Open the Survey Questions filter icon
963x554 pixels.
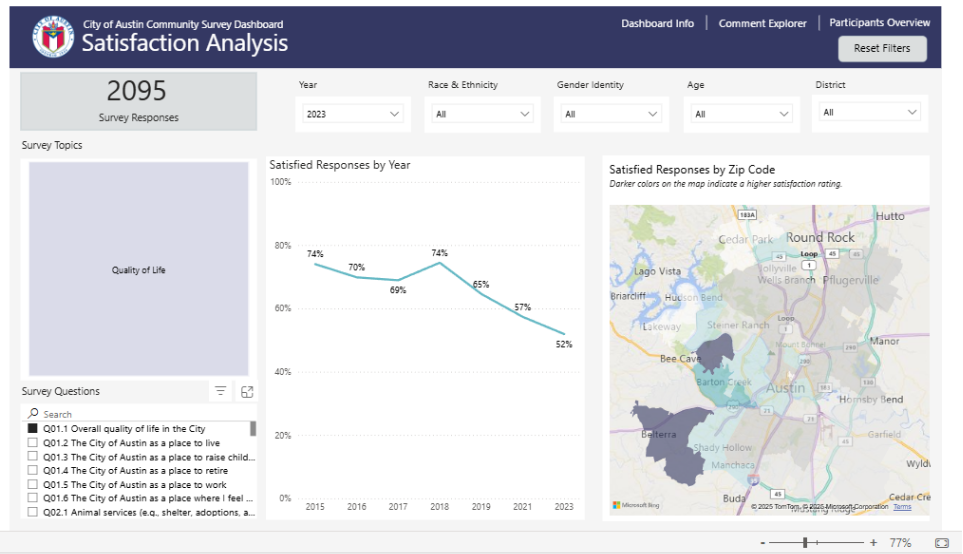click(221, 392)
